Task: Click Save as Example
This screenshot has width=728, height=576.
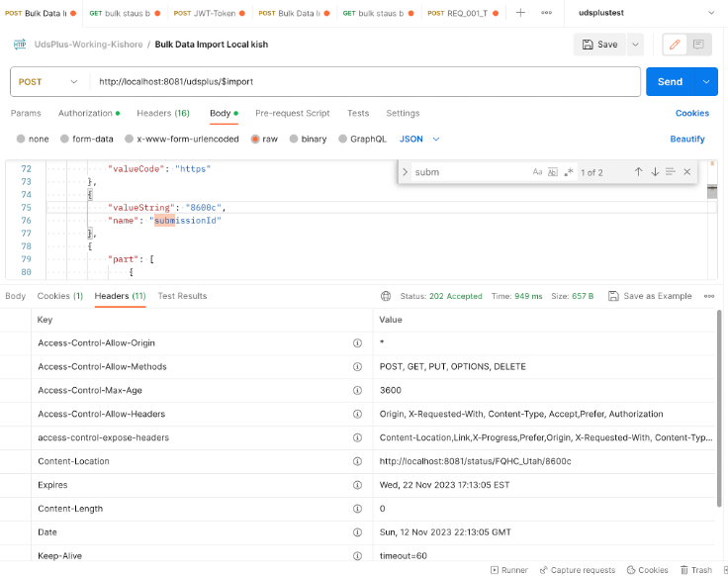Action: click(x=650, y=296)
